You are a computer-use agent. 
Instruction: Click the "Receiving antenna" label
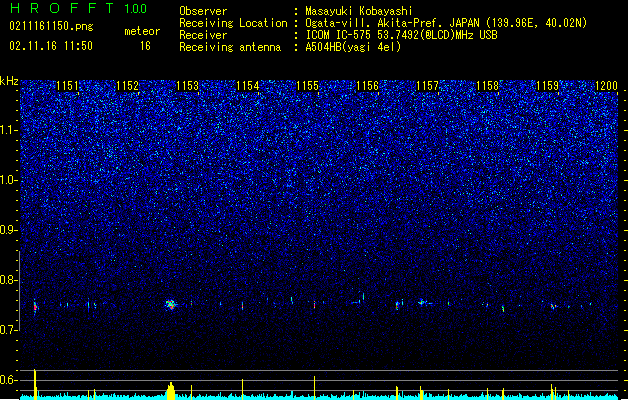(230, 47)
